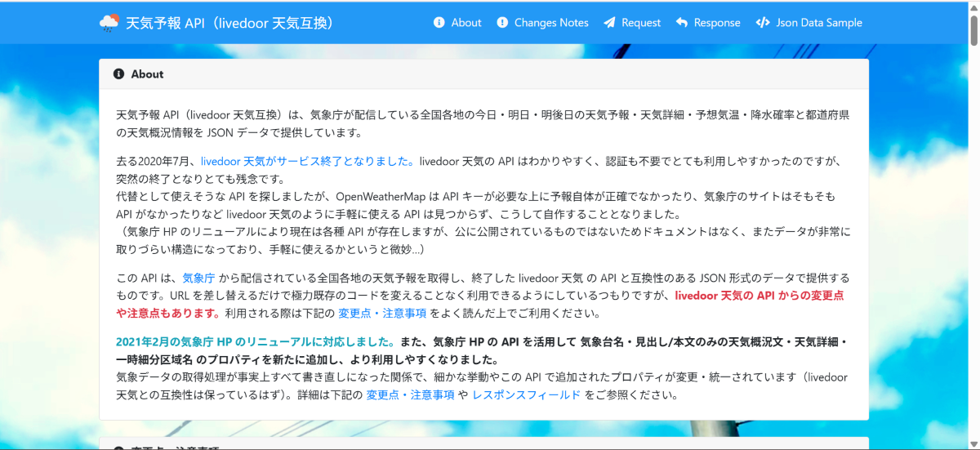Click 変更点・注意事項 link before をよく読んだ上で
980x450 pixels.
pyautogui.click(x=384, y=314)
